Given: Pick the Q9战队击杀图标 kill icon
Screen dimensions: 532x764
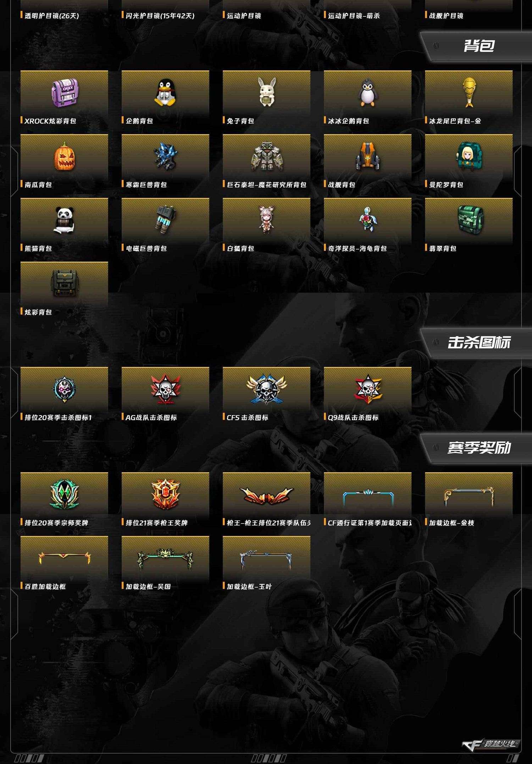Looking at the screenshot, I should (x=368, y=389).
